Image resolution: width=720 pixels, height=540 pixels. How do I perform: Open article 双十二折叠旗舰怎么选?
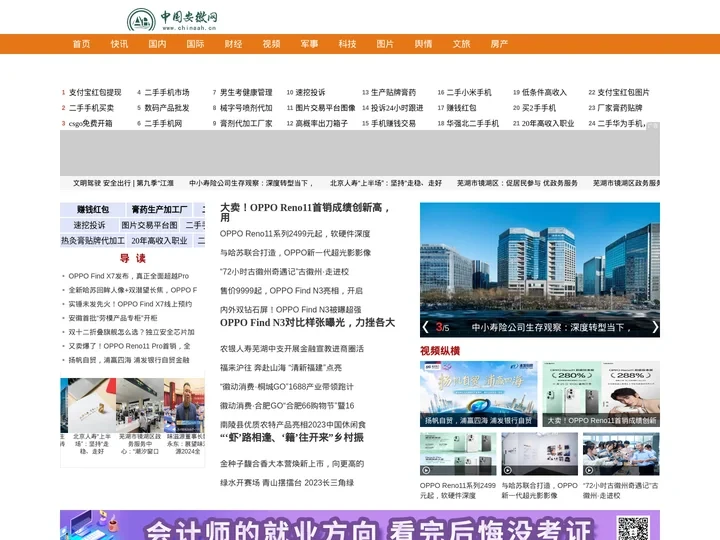(131, 332)
